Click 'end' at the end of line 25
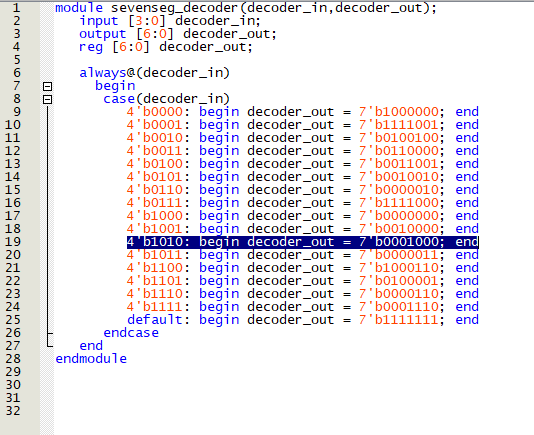Screen dimensions: 534x435 (x=467, y=320)
